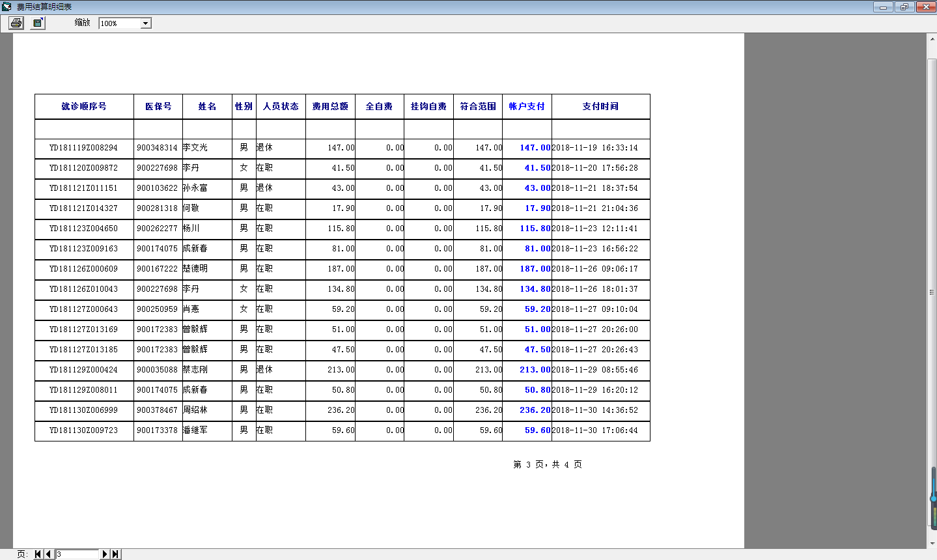Click the name 周绍林
Image resolution: width=937 pixels, height=560 pixels.
click(195, 410)
